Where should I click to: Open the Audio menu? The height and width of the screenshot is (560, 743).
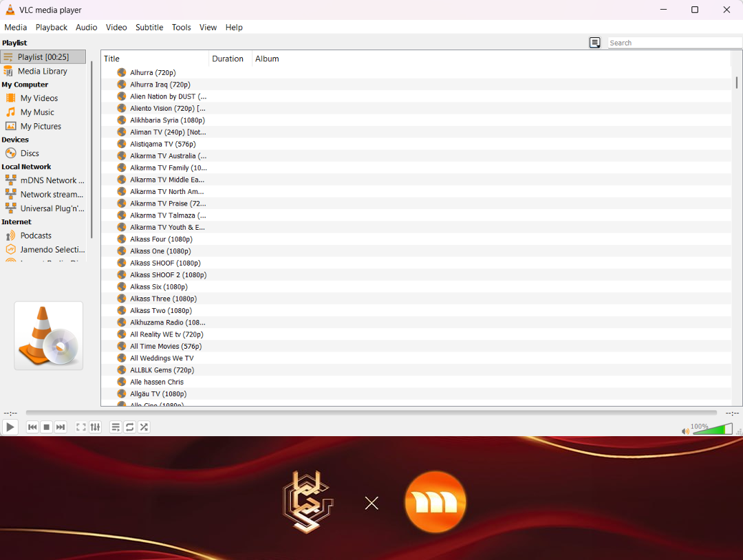(x=87, y=28)
